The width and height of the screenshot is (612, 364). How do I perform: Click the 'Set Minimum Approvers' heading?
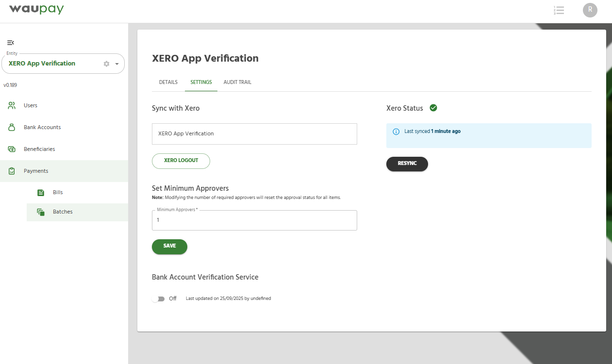coord(190,188)
